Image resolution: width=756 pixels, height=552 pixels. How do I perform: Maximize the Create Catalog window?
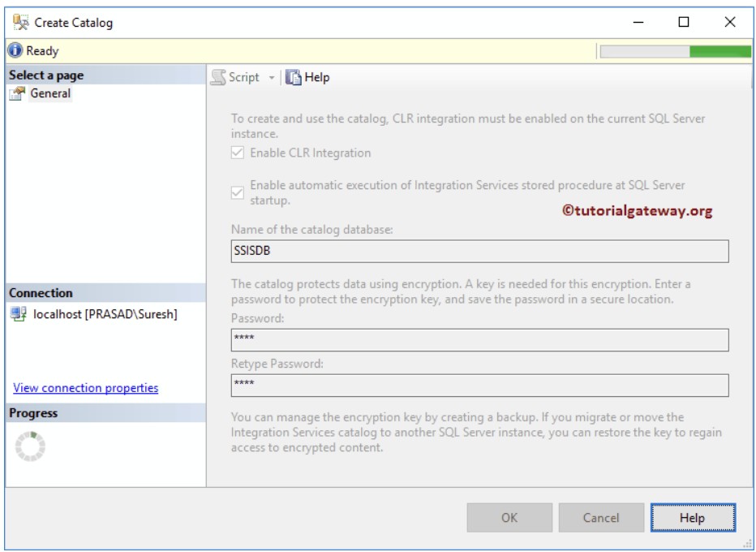tap(684, 22)
